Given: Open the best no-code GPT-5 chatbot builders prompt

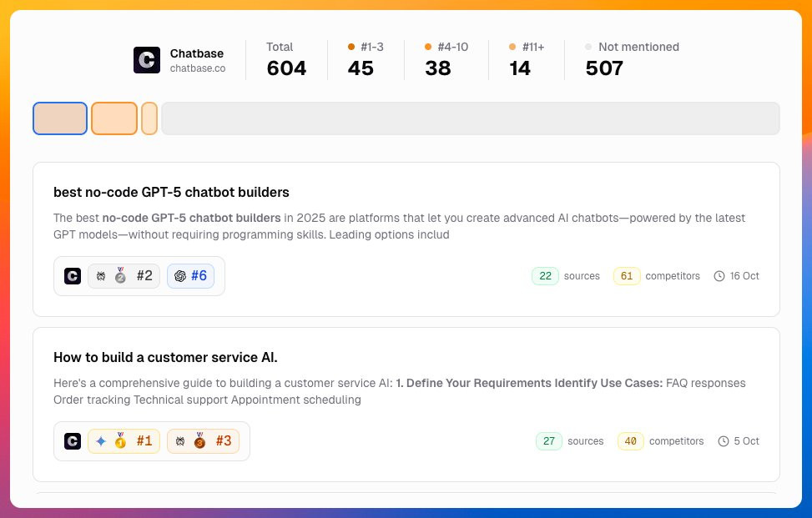Looking at the screenshot, I should pos(171,192).
